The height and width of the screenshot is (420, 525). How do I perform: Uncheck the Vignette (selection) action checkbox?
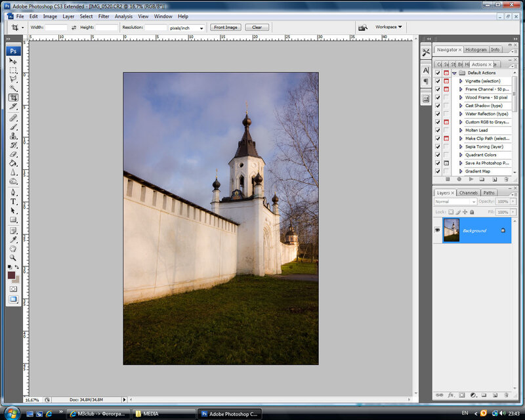coord(438,81)
